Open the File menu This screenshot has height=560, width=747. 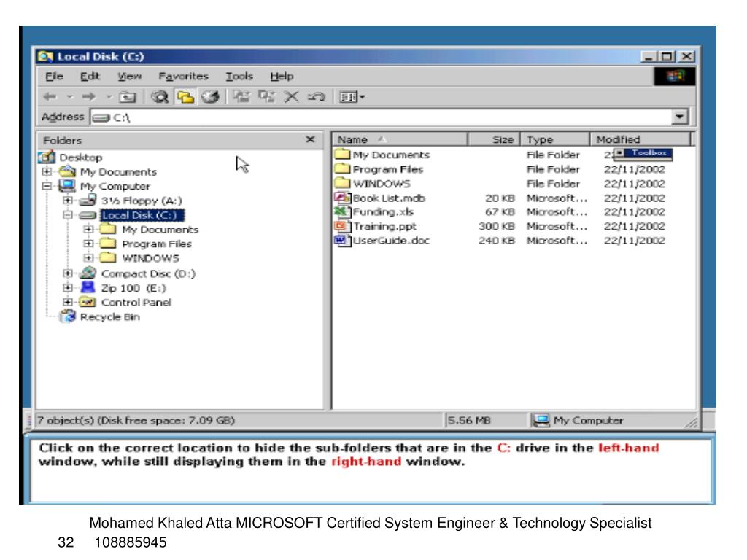[54, 76]
